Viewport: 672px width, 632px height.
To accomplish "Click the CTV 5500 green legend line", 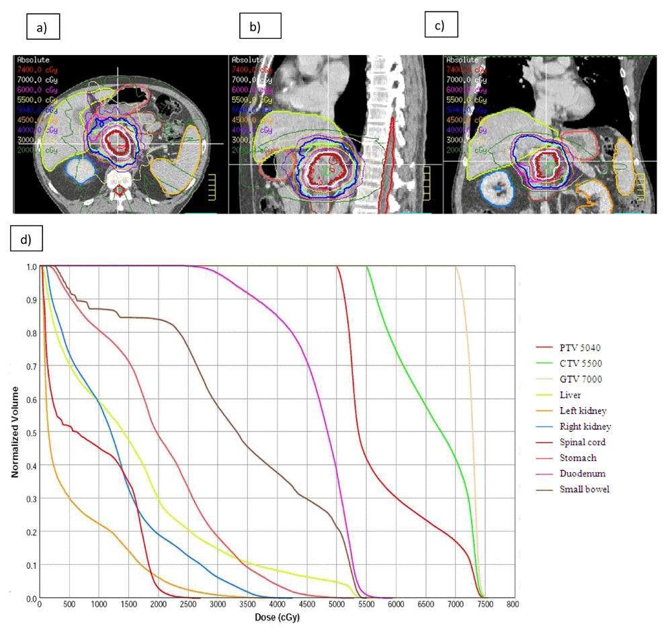I will click(x=544, y=363).
